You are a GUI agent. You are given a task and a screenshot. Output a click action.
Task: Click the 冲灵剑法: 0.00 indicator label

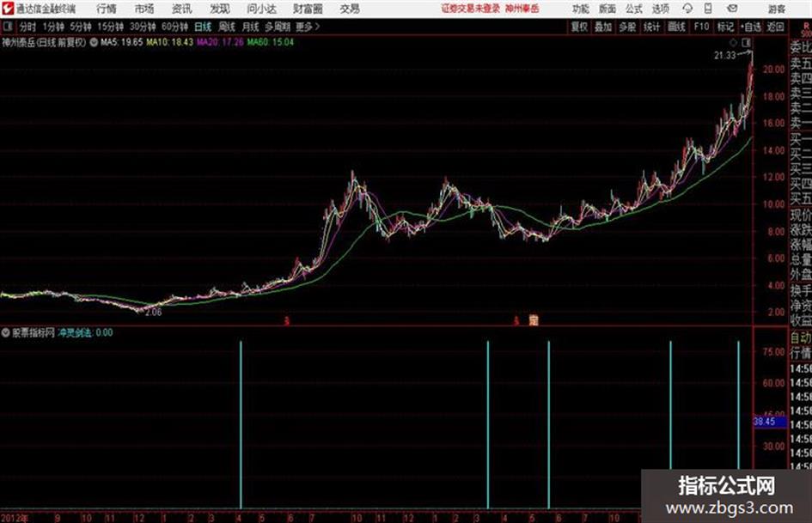tap(85, 333)
